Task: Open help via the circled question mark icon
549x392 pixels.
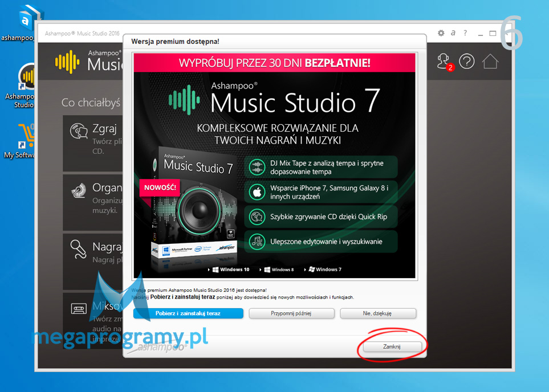Action: [x=467, y=62]
